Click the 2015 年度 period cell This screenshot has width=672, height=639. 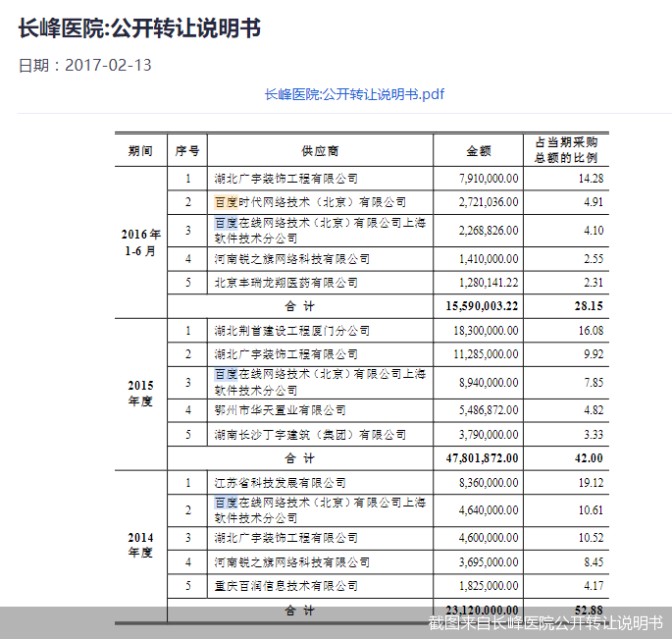click(x=140, y=394)
